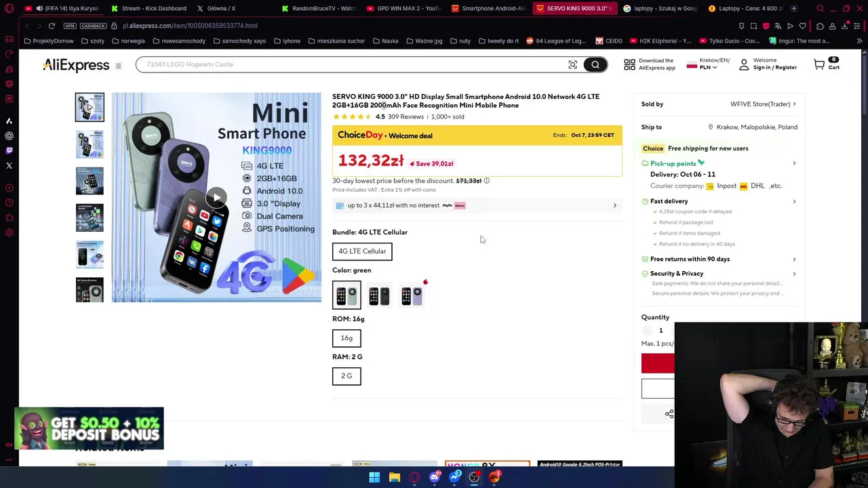The height and width of the screenshot is (488, 868).
Task: Click the image search camera icon
Action: [572, 64]
